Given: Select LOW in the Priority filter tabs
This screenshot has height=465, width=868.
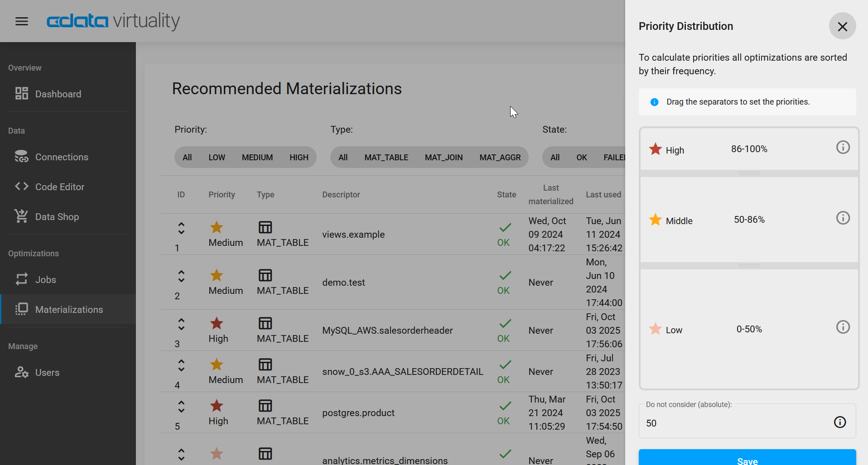Looking at the screenshot, I should pos(217,157).
